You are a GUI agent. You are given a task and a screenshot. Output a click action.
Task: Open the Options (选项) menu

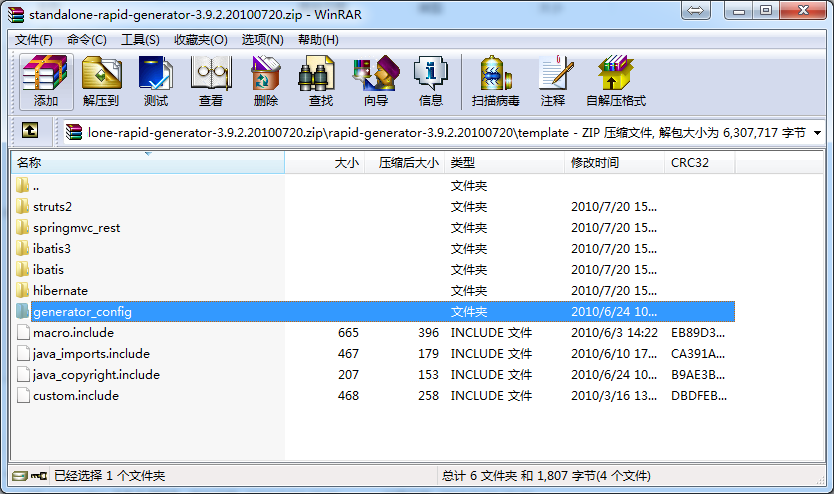tap(262, 40)
